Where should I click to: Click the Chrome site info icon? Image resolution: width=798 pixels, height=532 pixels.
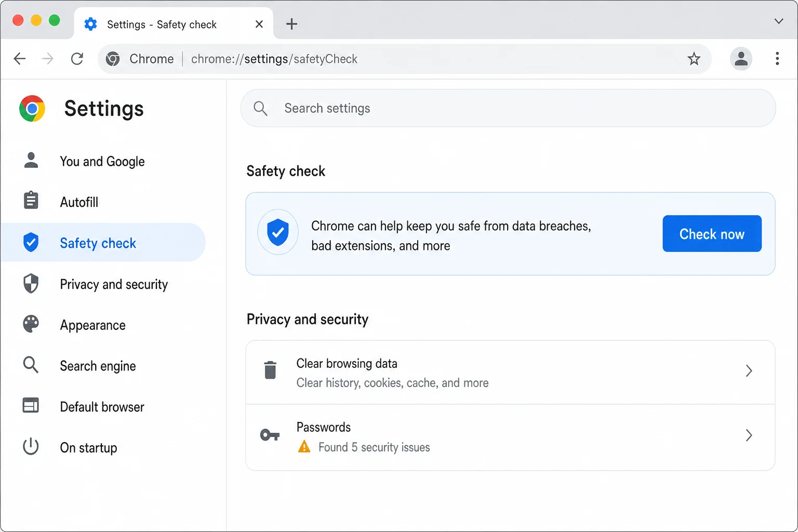pos(113,59)
